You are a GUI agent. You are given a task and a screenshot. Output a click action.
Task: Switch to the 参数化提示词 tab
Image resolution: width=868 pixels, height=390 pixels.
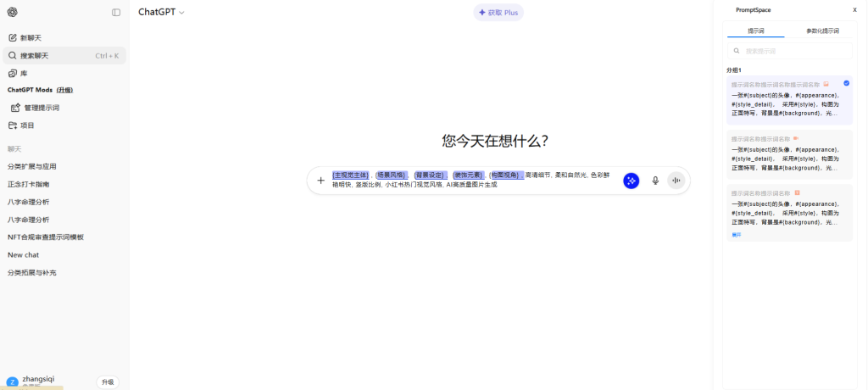click(822, 31)
